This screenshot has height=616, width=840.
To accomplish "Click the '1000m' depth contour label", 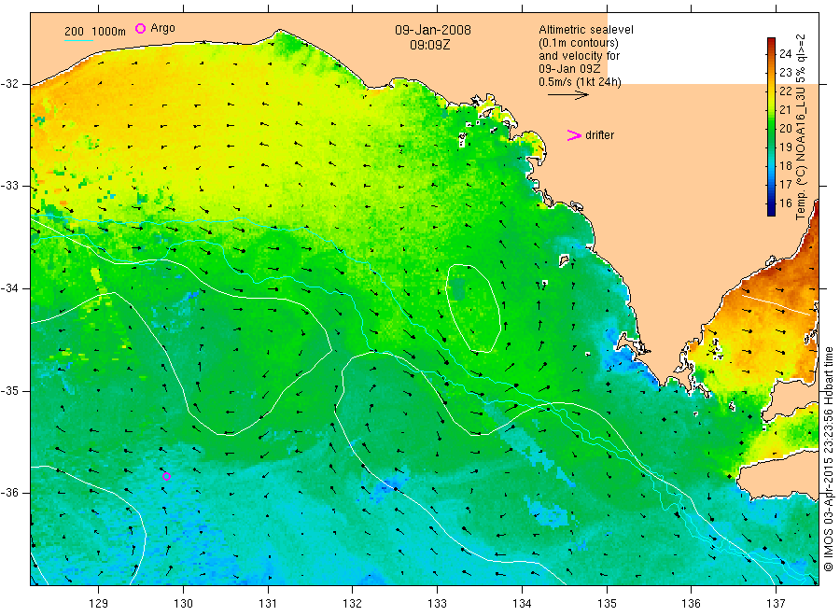I will point(109,32).
